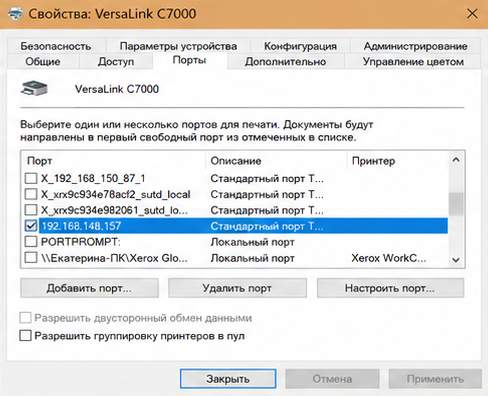This screenshot has width=488, height=396.
Task: Check the X_xrx9c934e78acf2_sutd_local port checkbox
Action: [x=31, y=194]
